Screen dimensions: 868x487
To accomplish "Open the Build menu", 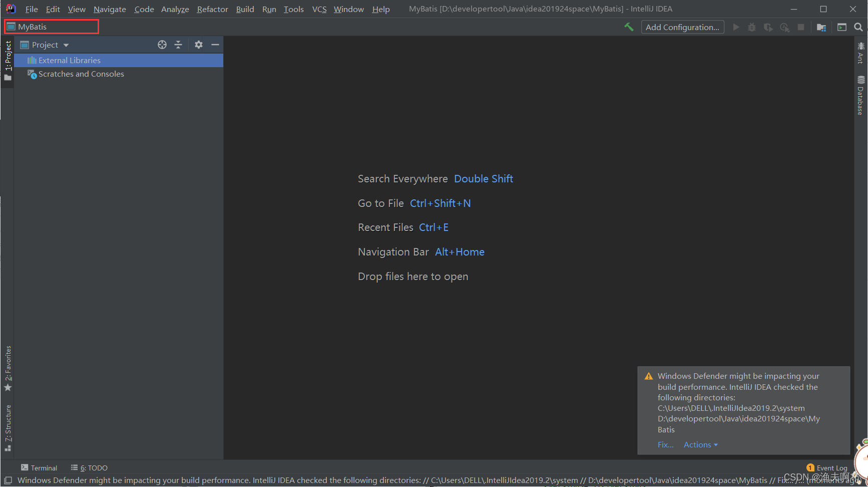I will [x=245, y=9].
